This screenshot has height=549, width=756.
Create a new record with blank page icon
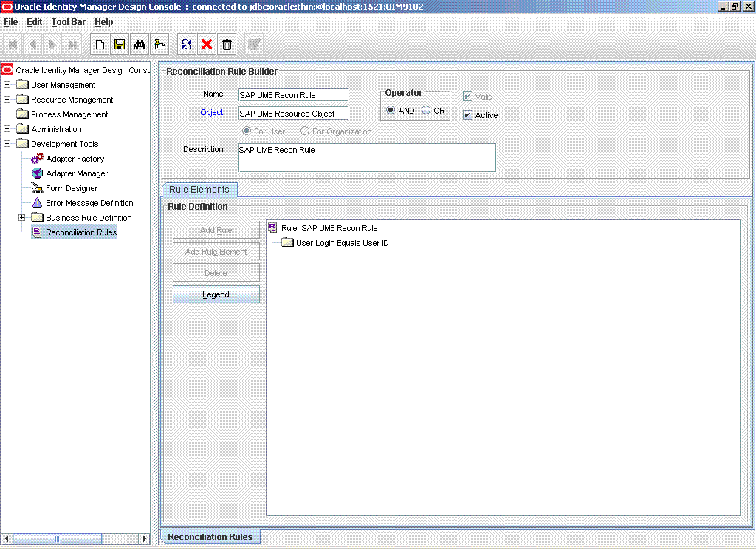(x=100, y=44)
